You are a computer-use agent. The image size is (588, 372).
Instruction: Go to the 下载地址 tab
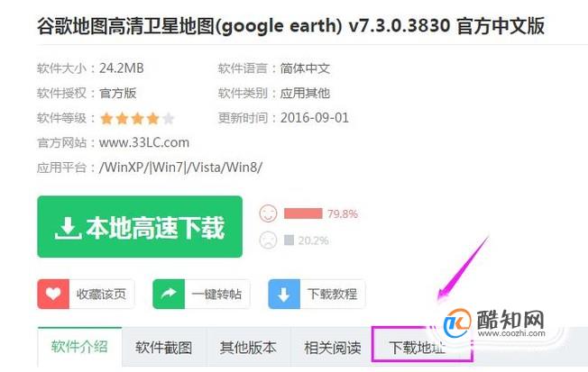pyautogui.click(x=417, y=348)
